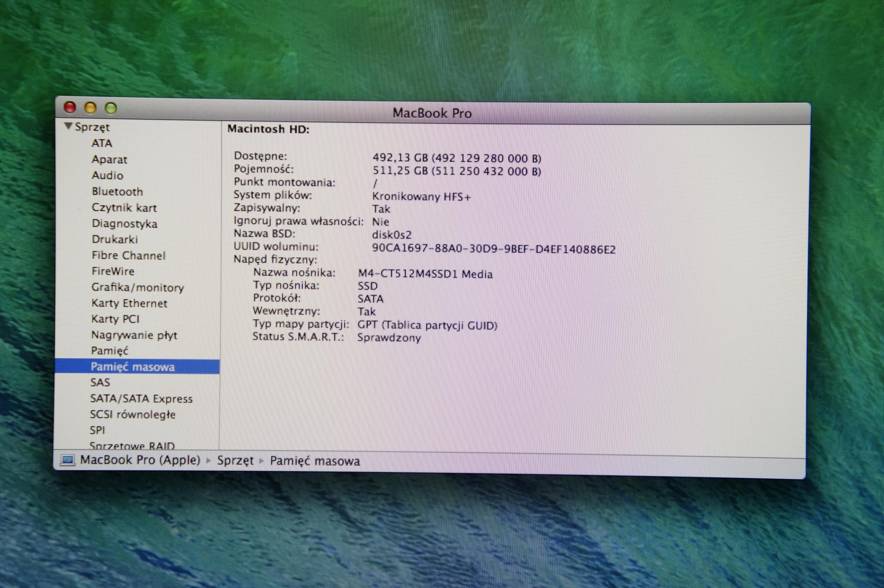Click the SSD media type value
This screenshot has height=588, width=884.
(x=367, y=286)
